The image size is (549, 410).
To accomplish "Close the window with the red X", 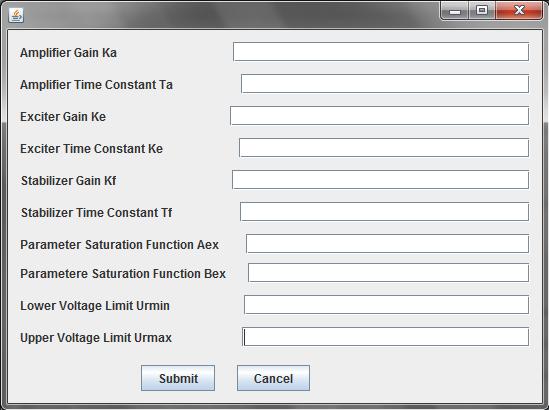I will 519,11.
